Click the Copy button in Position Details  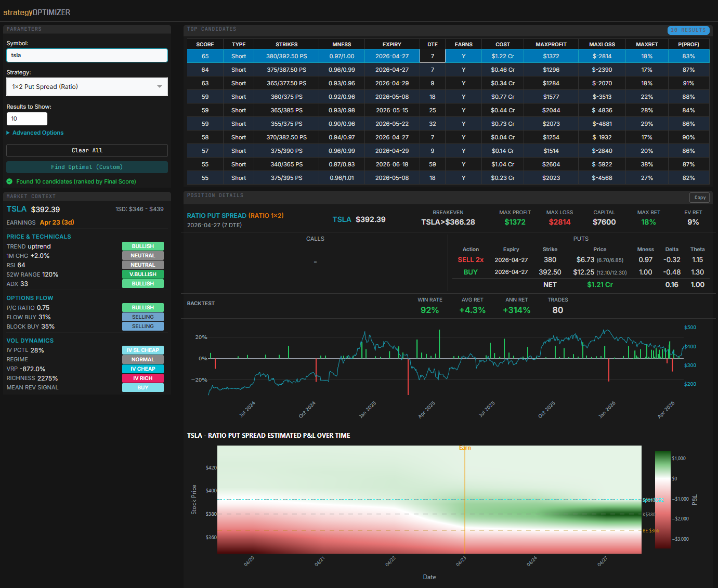coord(700,198)
